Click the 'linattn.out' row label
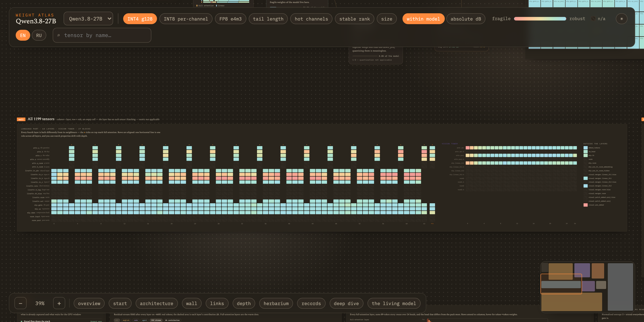644x322 pixels. pyautogui.click(x=39, y=201)
